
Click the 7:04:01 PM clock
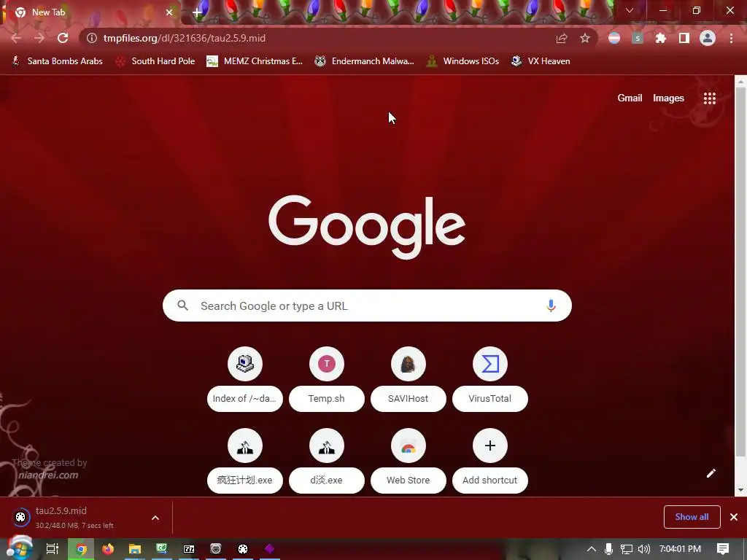click(680, 549)
